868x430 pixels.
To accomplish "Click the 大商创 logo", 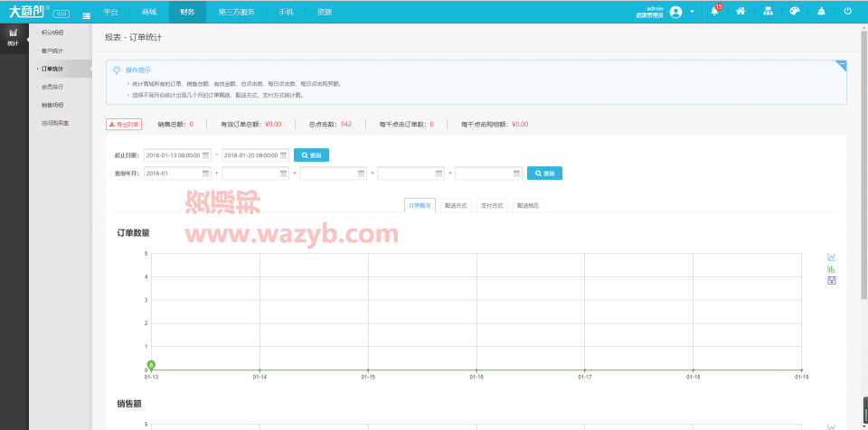I will pyautogui.click(x=29, y=11).
